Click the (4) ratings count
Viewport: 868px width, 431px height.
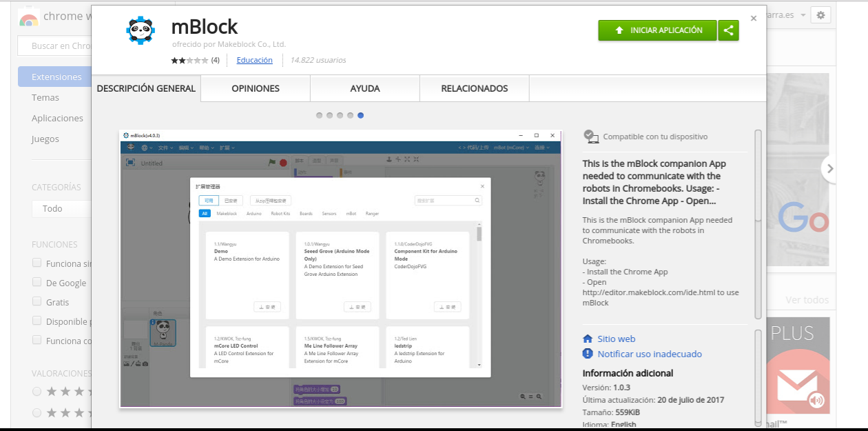216,60
